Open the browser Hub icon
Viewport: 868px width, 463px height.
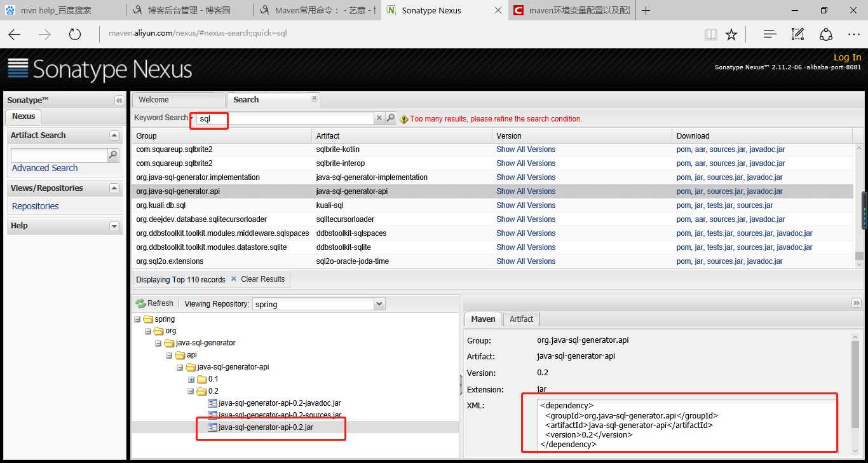(x=770, y=34)
